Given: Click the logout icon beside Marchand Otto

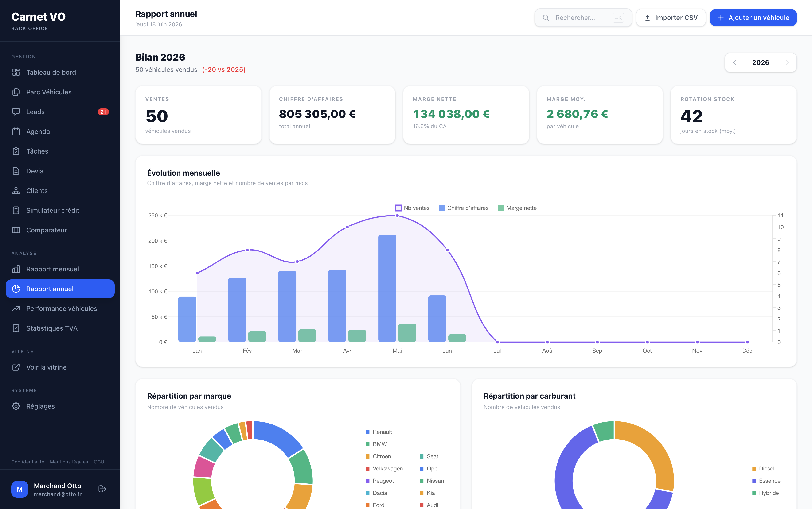Looking at the screenshot, I should (x=102, y=489).
